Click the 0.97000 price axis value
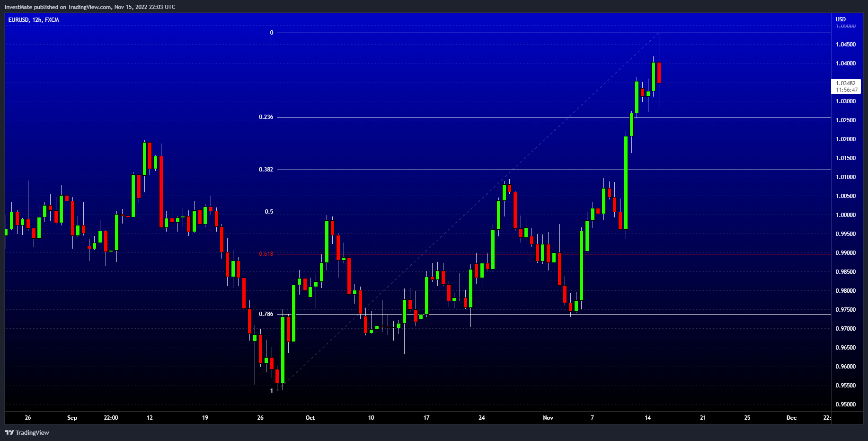Screen dimensions: 868x441 click(x=846, y=329)
